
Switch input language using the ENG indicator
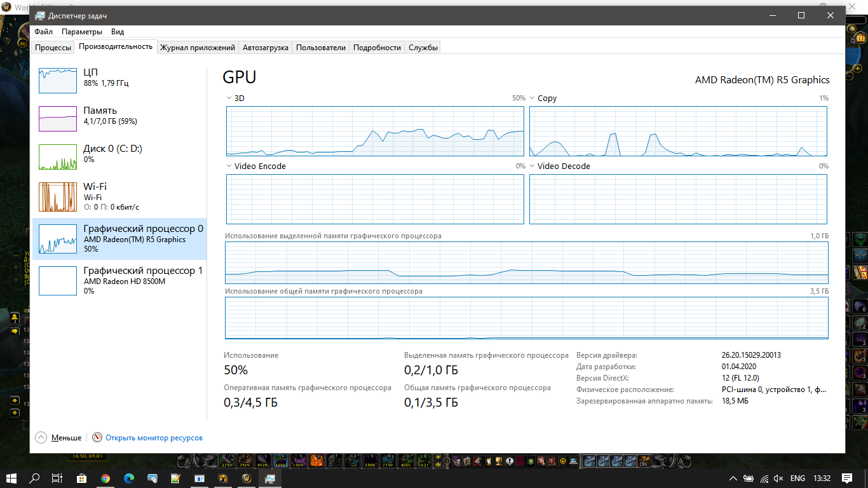797,478
